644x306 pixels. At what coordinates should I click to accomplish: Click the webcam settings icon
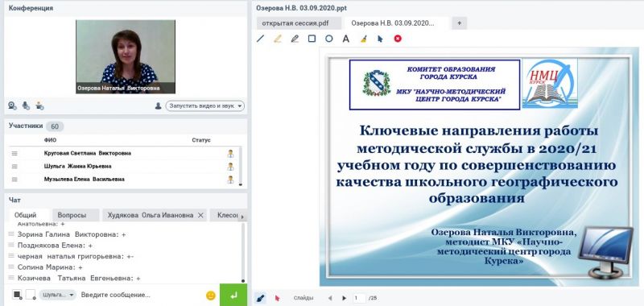click(12, 105)
